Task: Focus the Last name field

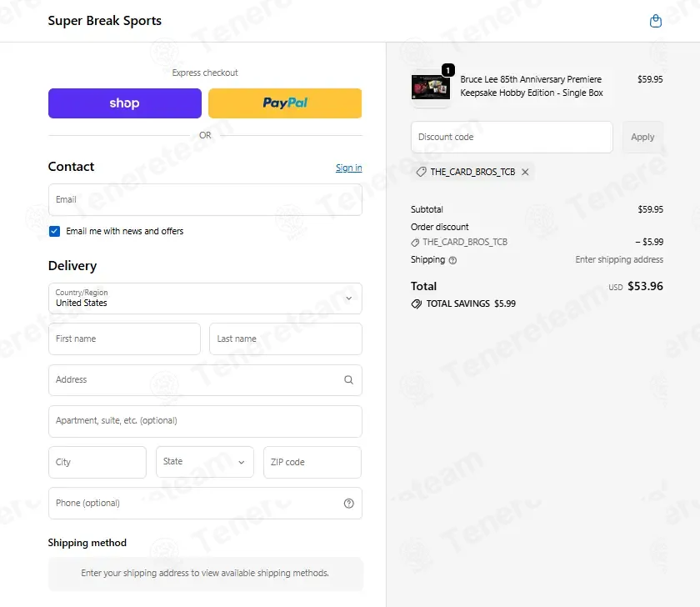Action: click(286, 339)
